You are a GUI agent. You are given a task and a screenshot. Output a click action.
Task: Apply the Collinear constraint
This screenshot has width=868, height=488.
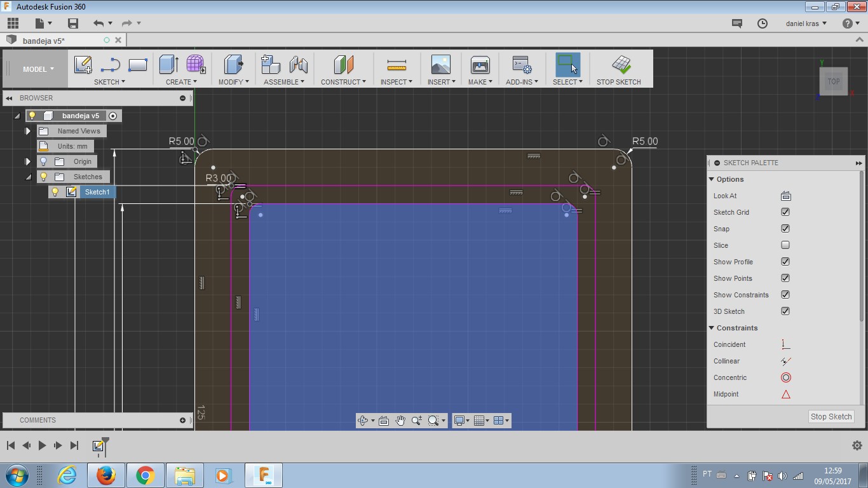(x=785, y=361)
